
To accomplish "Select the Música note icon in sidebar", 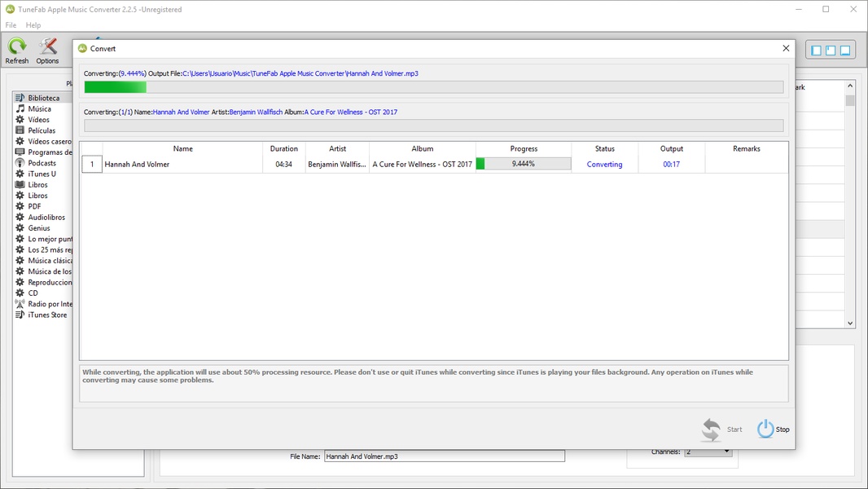I will 20,108.
